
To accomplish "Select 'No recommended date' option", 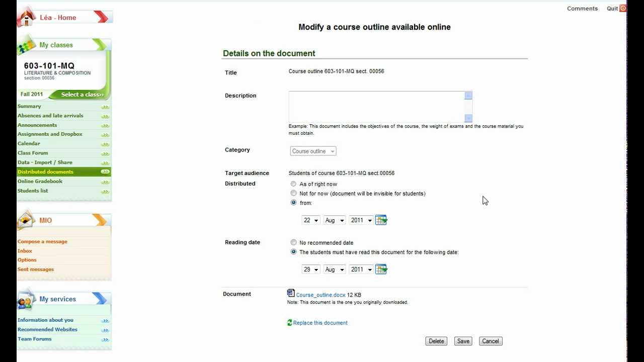I will (293, 242).
